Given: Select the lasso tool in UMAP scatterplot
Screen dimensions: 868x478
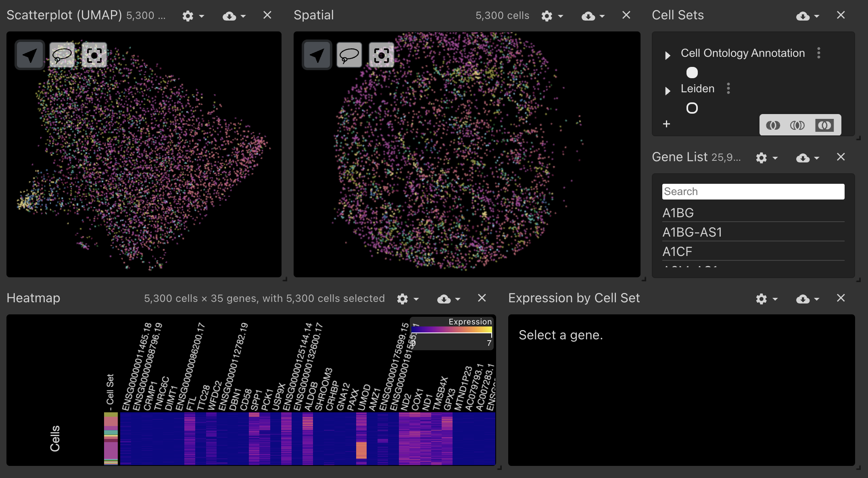Looking at the screenshot, I should point(62,55).
